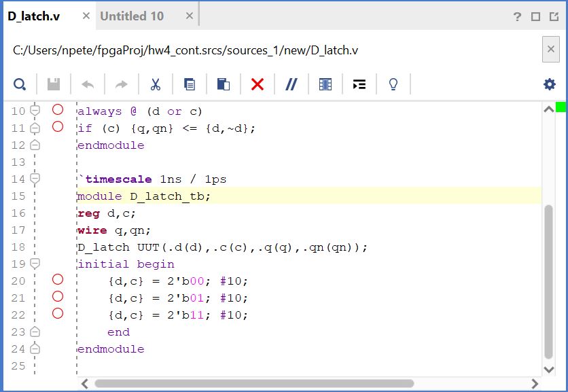
Task: Click the Cut scissors icon
Action: tap(155, 84)
